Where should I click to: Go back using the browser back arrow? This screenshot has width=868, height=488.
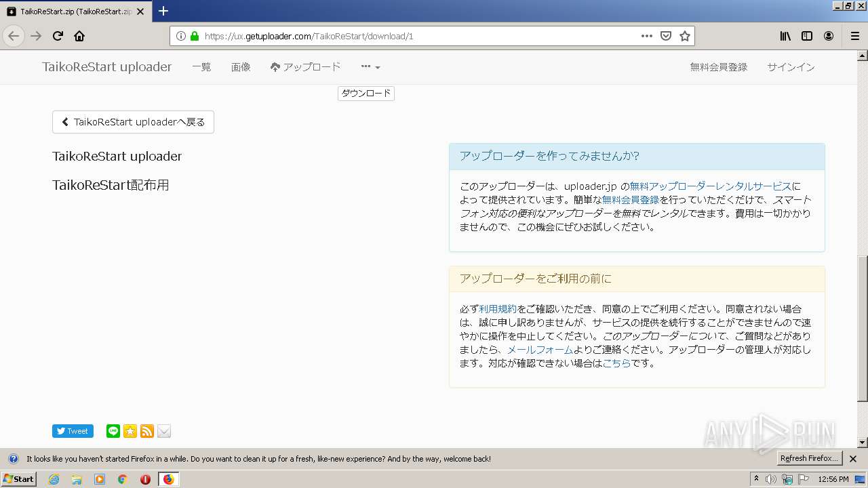click(14, 36)
